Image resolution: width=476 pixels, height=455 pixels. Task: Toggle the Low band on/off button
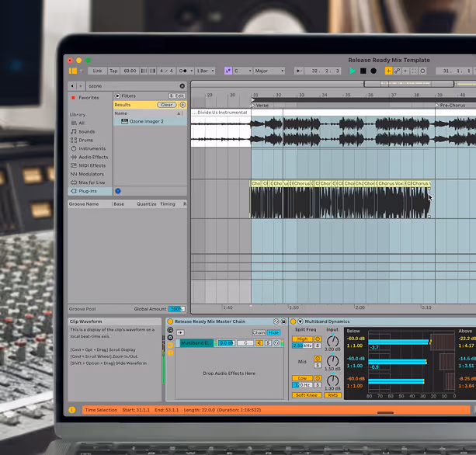[x=302, y=378]
